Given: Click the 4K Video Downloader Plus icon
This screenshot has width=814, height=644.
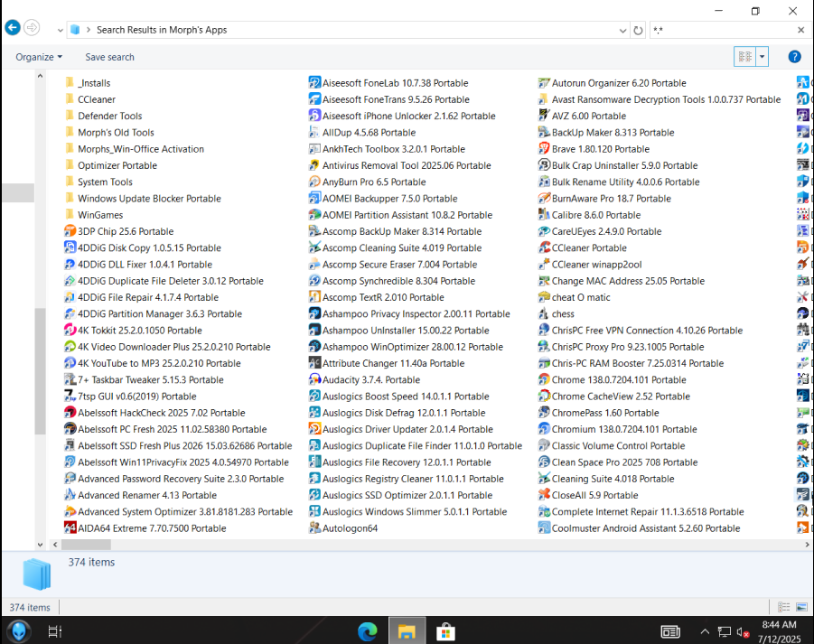Looking at the screenshot, I should 70,347.
